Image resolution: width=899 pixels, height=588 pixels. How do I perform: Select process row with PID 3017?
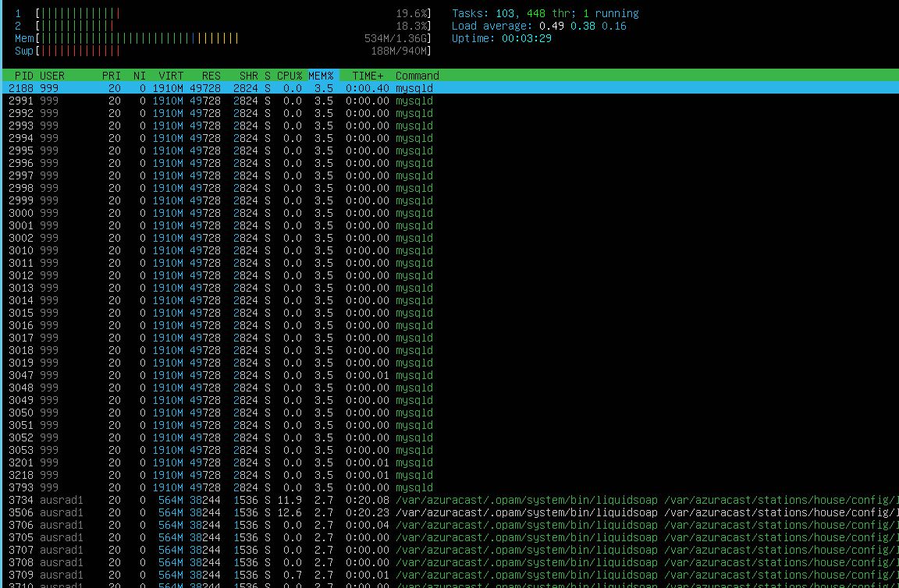coord(449,338)
